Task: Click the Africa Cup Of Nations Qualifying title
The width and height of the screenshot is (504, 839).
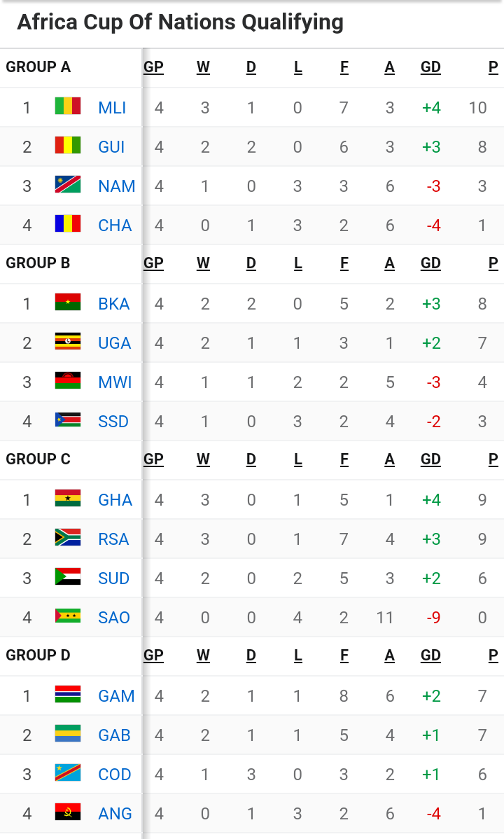Action: pos(180,22)
